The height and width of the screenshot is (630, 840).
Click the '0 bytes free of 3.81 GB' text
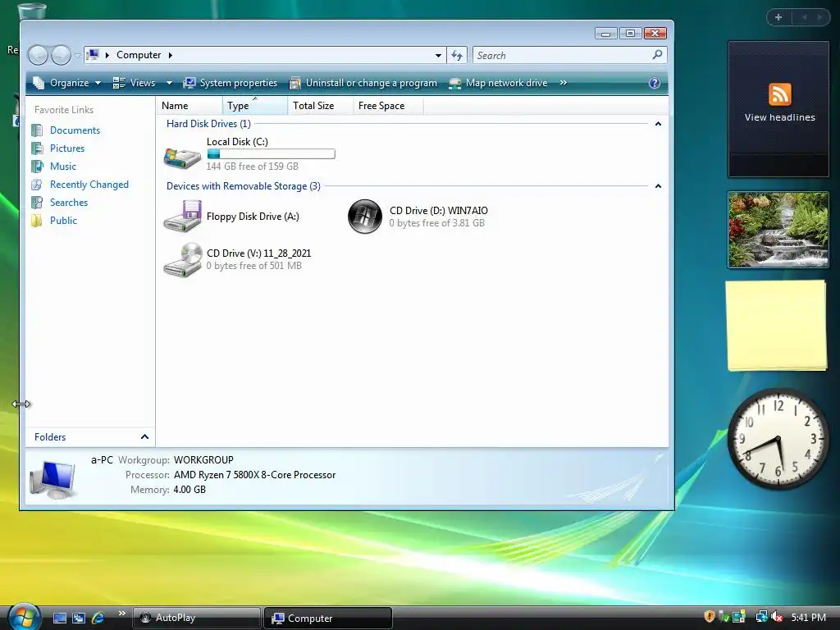coord(436,223)
